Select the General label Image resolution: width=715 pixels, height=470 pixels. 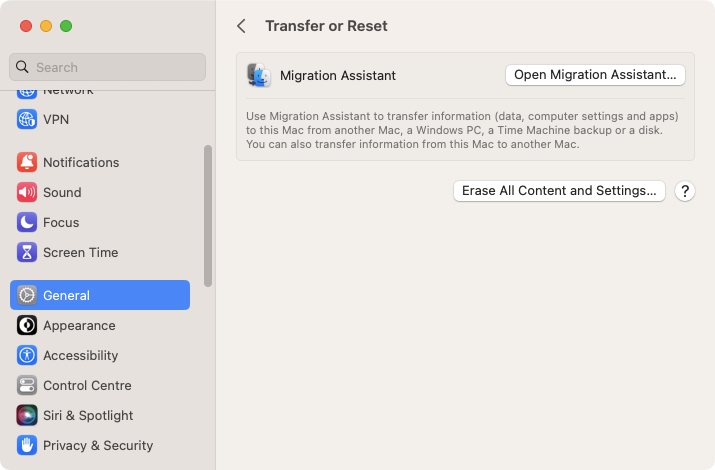pyautogui.click(x=67, y=295)
